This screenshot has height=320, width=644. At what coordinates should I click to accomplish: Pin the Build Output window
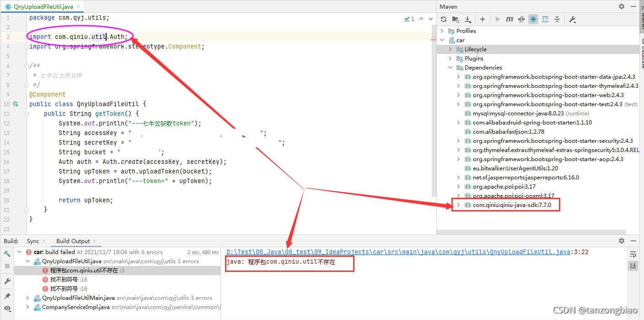click(x=7, y=295)
